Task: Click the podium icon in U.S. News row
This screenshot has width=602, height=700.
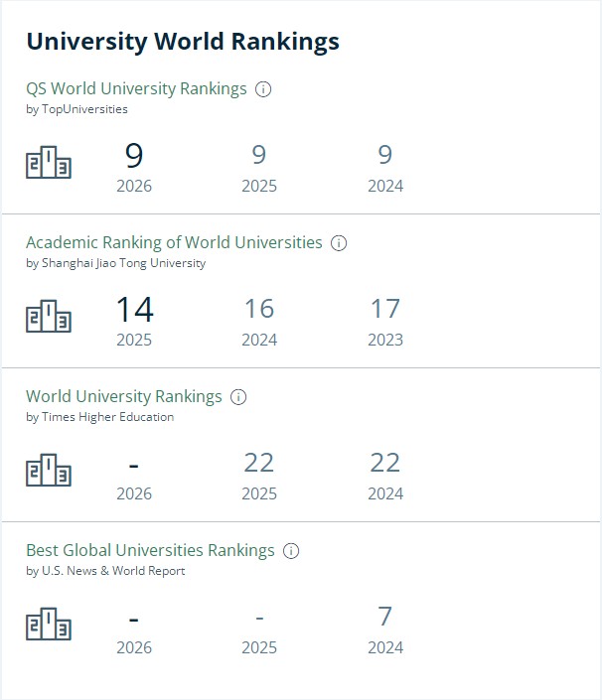Action: [x=49, y=625]
